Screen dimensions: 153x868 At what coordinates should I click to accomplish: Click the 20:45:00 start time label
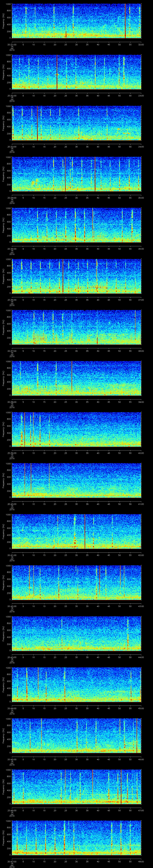tap(12, 759)
